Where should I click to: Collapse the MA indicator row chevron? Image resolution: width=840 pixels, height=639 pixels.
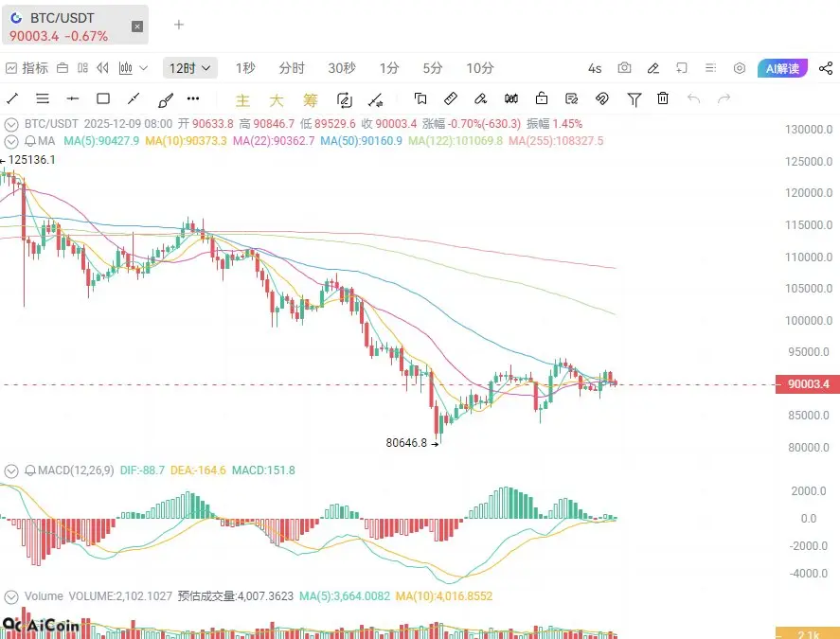click(x=11, y=142)
